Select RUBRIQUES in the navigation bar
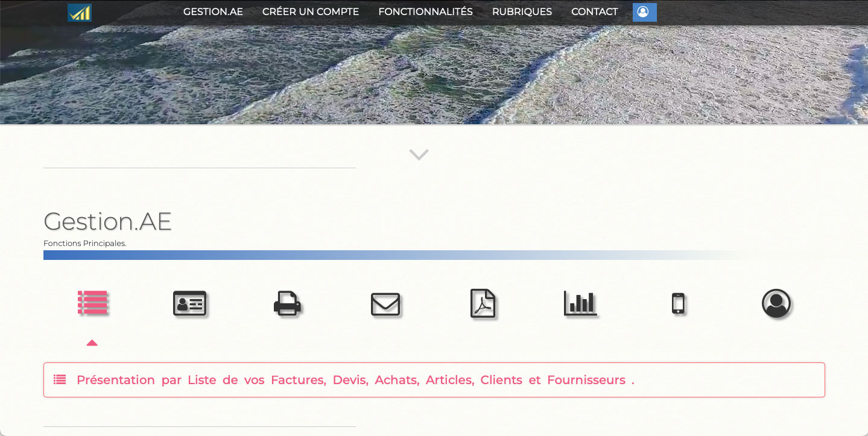Screen dimensions: 868x436 pyautogui.click(x=522, y=12)
